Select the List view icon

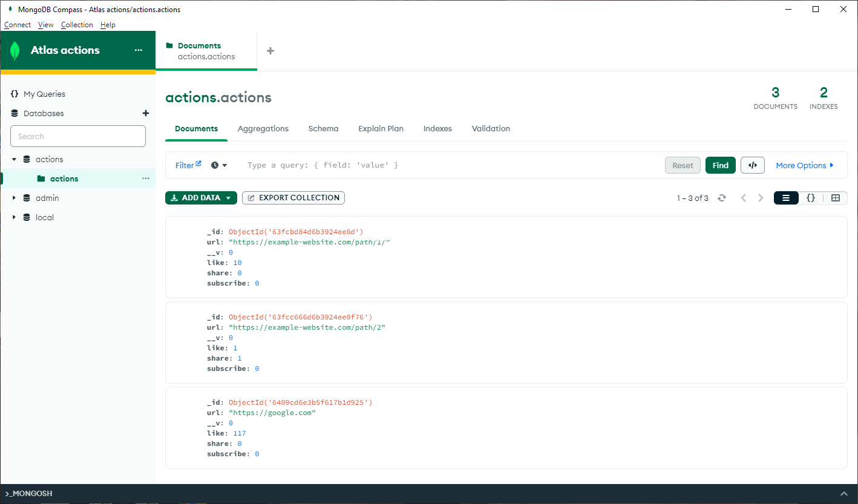785,197
